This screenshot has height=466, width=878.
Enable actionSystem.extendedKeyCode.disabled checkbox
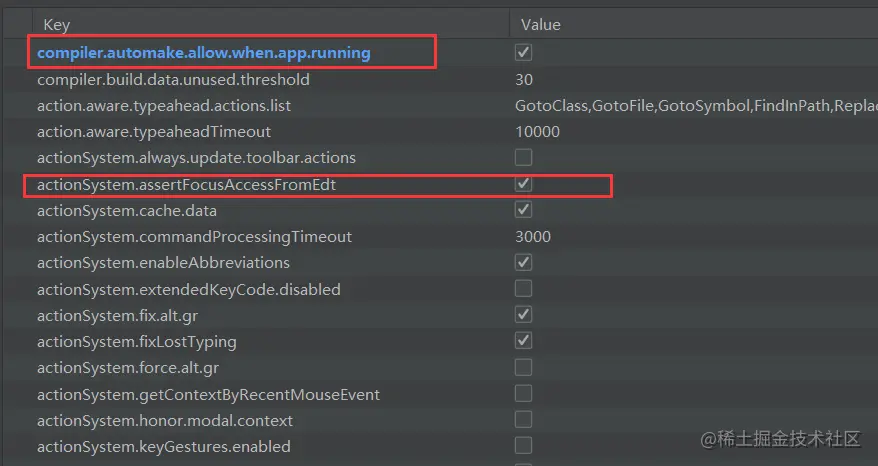524,289
